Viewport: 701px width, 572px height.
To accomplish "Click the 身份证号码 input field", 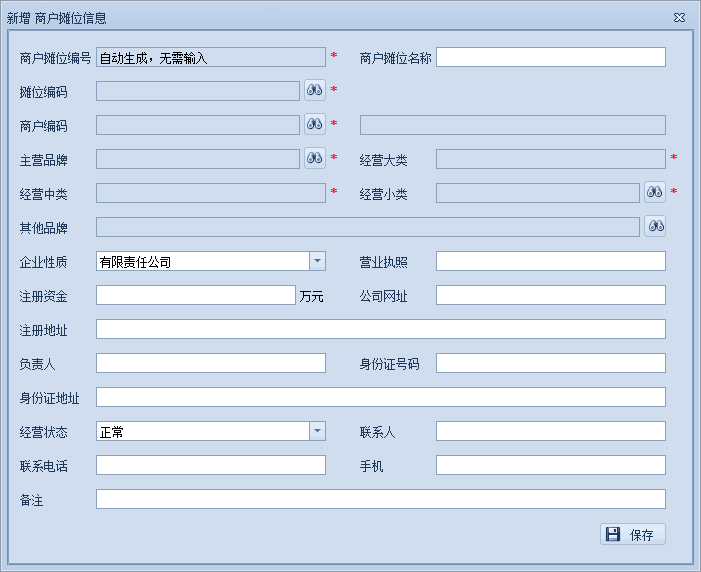I will (550, 363).
